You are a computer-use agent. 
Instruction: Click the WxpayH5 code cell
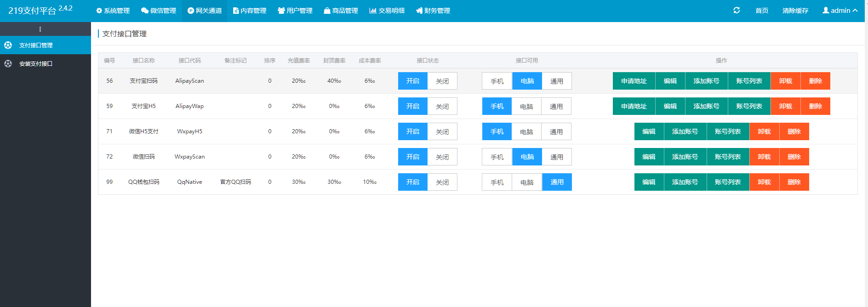coord(189,131)
